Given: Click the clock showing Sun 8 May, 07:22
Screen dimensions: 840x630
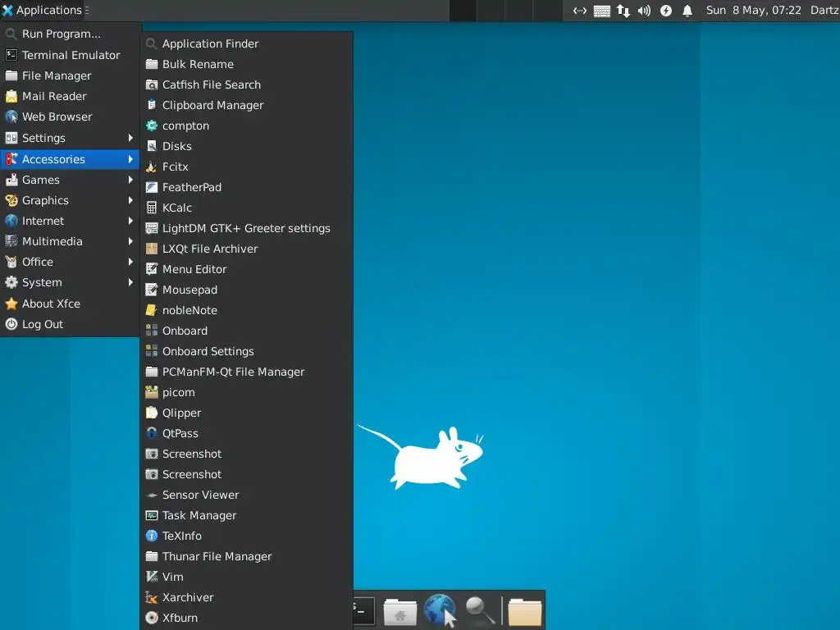Looking at the screenshot, I should (x=753, y=10).
